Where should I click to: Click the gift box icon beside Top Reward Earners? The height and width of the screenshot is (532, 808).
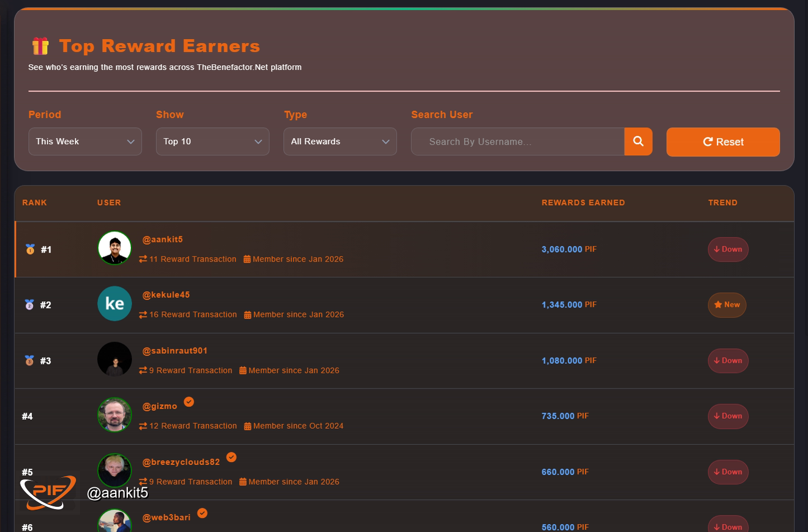point(40,46)
